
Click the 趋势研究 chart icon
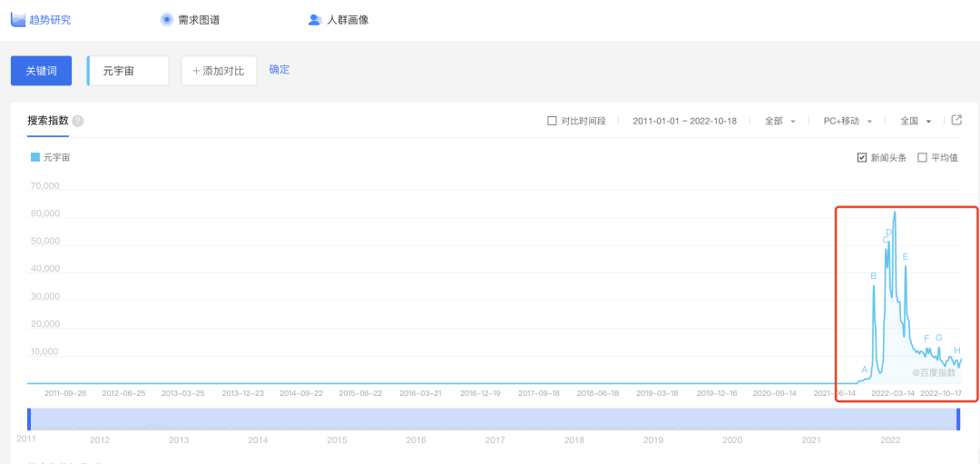point(18,19)
